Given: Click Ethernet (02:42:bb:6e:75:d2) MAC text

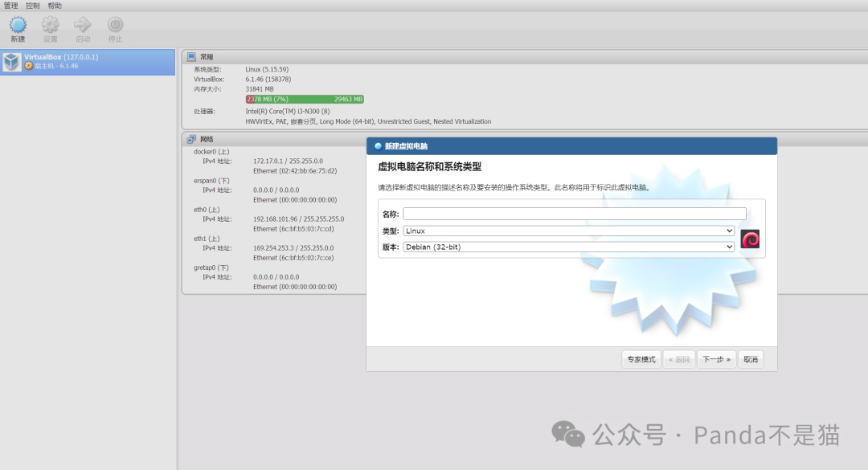Looking at the screenshot, I should 295,171.
